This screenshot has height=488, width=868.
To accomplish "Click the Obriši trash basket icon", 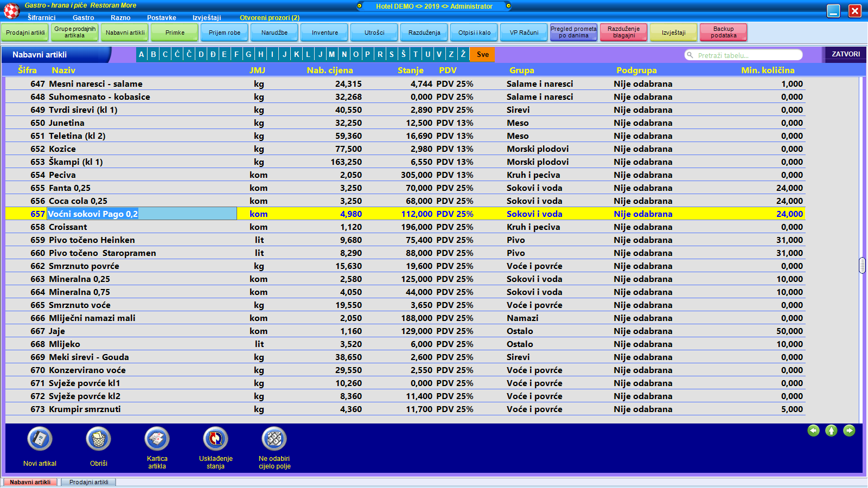I will (x=98, y=439).
